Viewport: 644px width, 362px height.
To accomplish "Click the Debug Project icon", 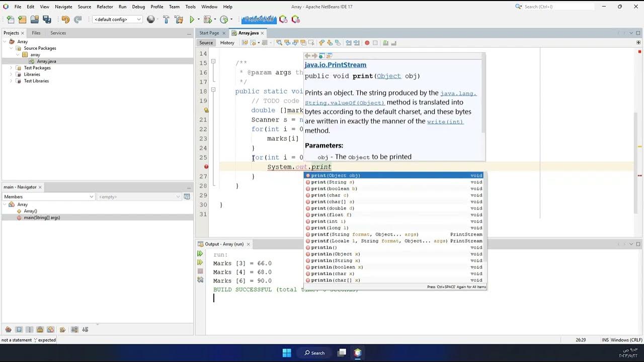I will click(208, 19).
